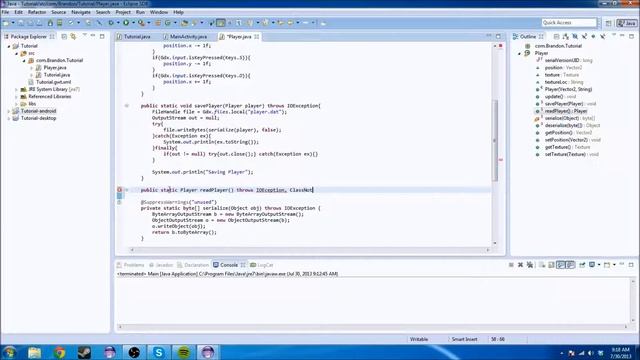The image size is (640, 360).
Task: Expand the Referenced Libraries node
Action: point(16,97)
